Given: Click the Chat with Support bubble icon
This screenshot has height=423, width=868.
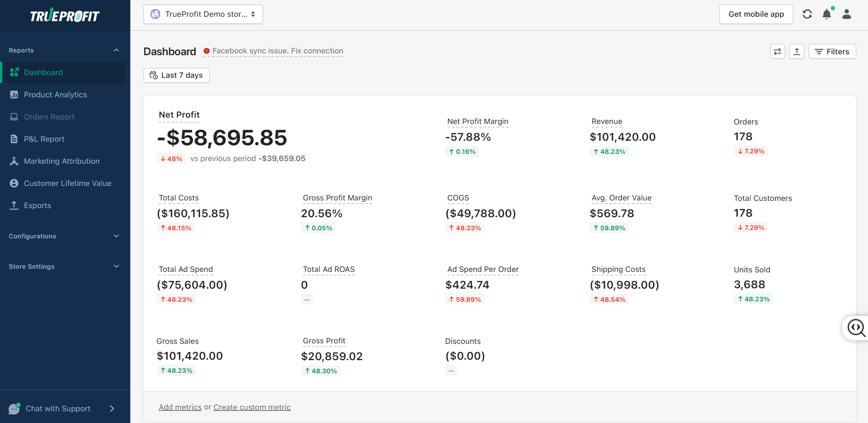Looking at the screenshot, I should 14,409.
